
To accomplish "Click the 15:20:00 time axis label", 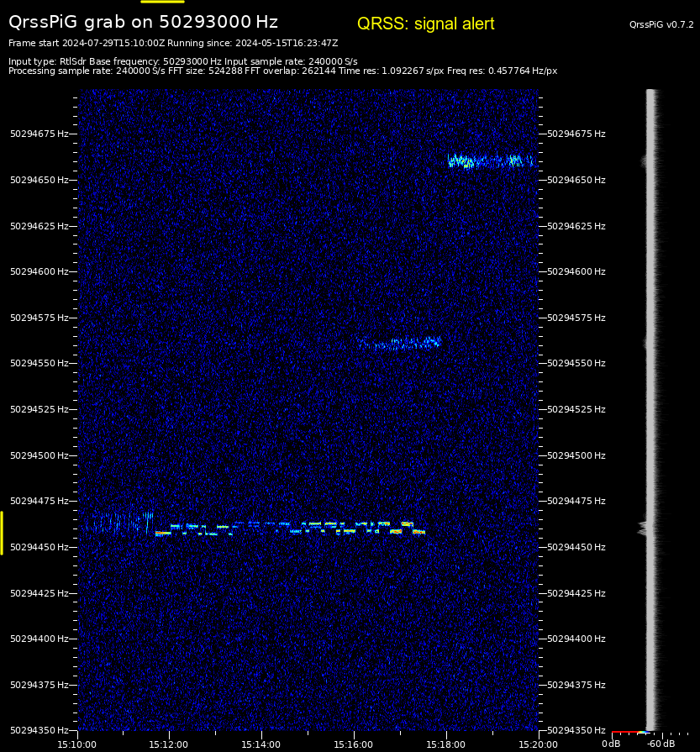I will [538, 744].
